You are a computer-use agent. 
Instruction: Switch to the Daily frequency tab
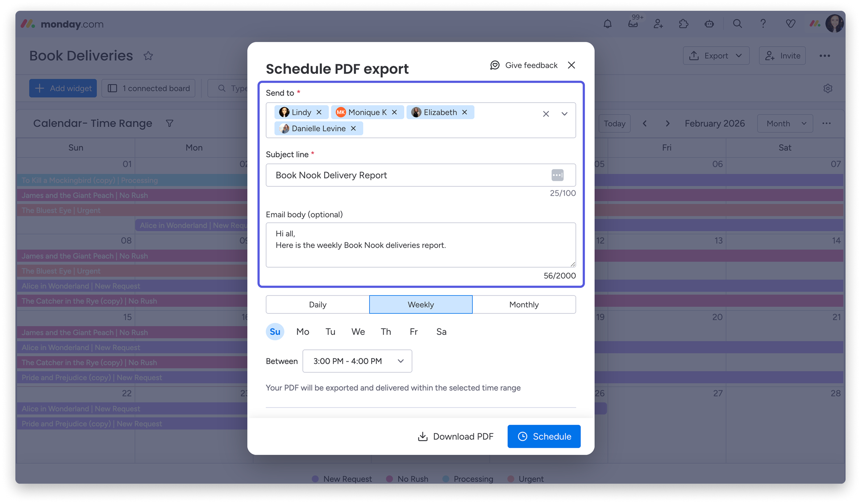[x=318, y=304]
